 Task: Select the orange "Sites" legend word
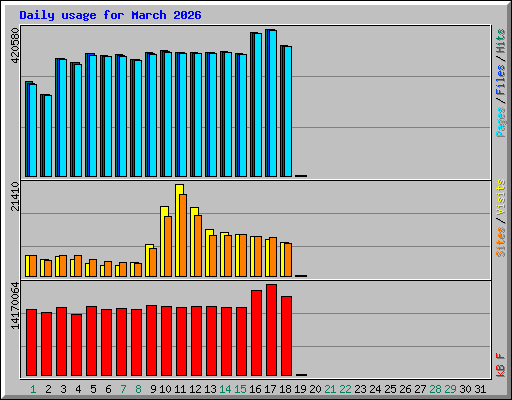coord(501,242)
